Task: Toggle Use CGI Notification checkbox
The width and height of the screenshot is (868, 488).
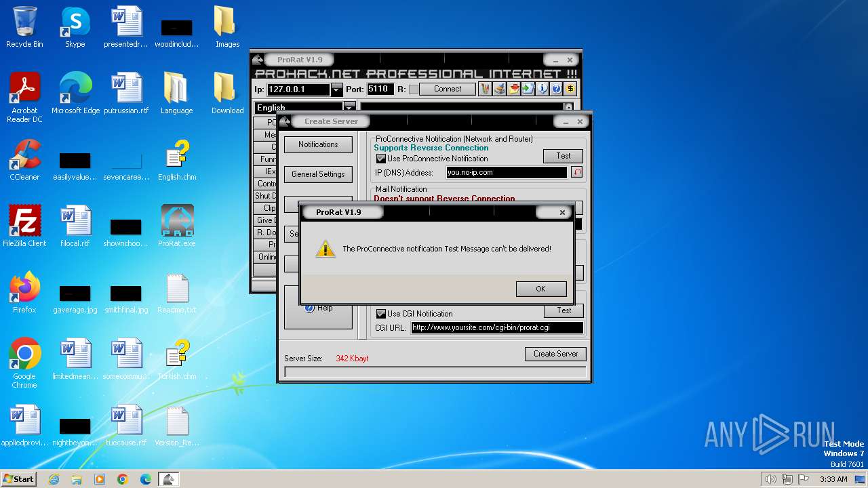Action: 381,314
